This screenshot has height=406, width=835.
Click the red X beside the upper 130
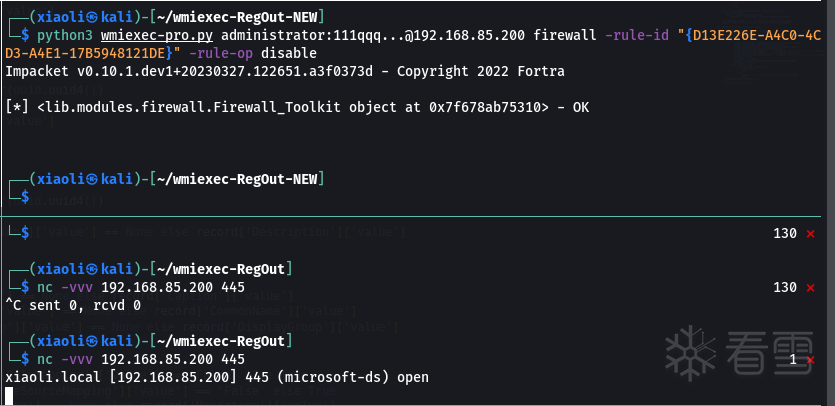tap(811, 233)
